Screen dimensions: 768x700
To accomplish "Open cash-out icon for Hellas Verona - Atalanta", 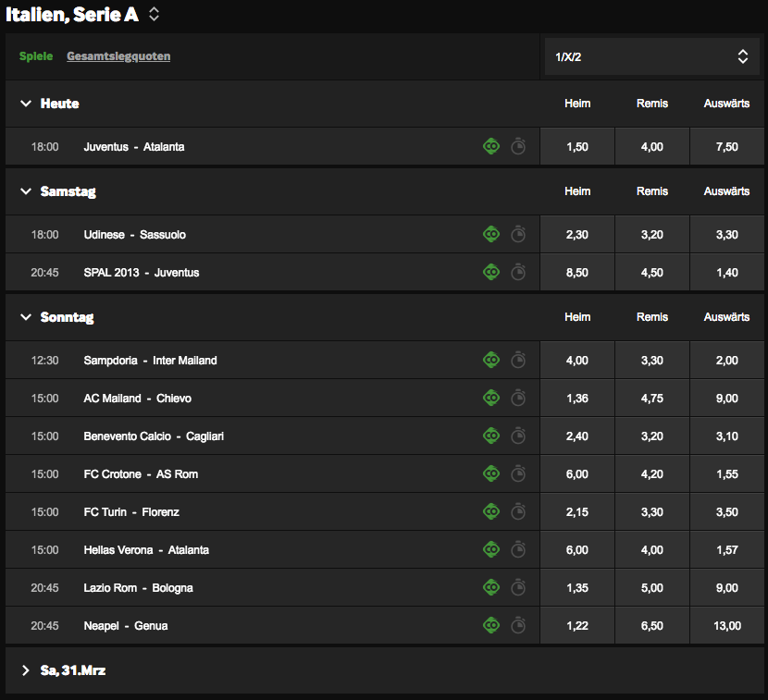I will point(491,549).
